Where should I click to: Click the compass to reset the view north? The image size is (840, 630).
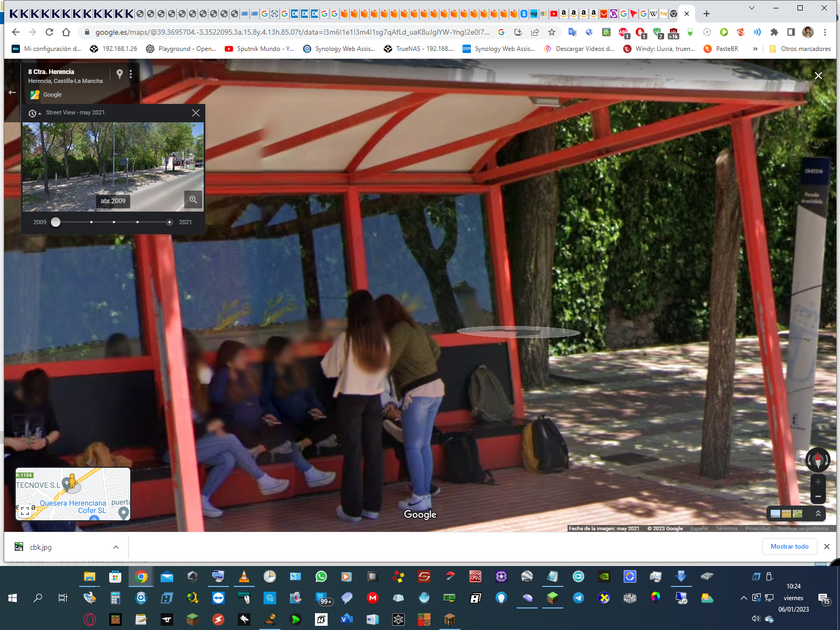[x=817, y=460]
